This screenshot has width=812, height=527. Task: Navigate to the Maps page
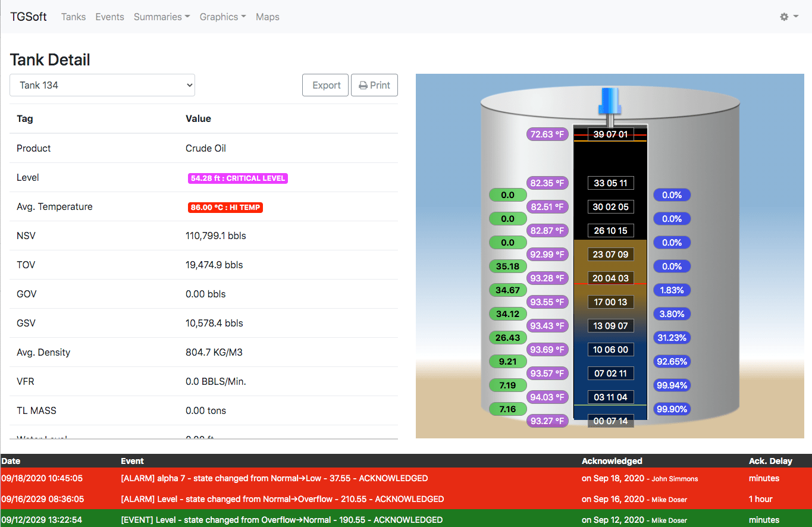(267, 17)
